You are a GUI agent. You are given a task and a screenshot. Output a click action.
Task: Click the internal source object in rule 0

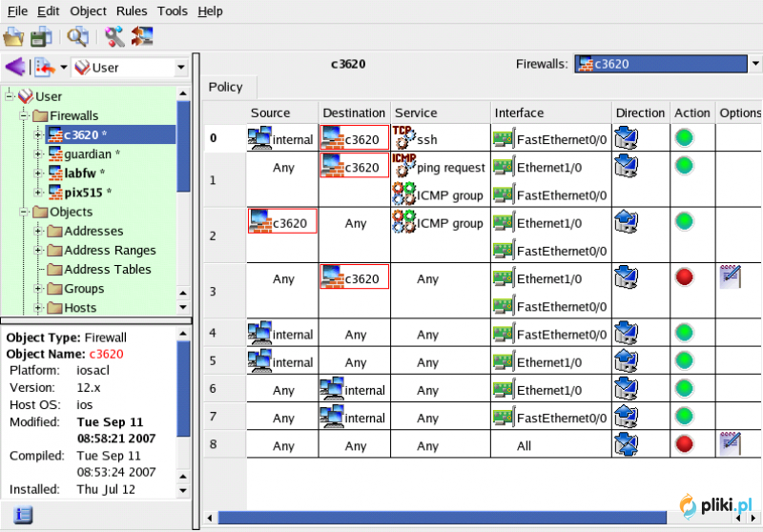(x=280, y=138)
